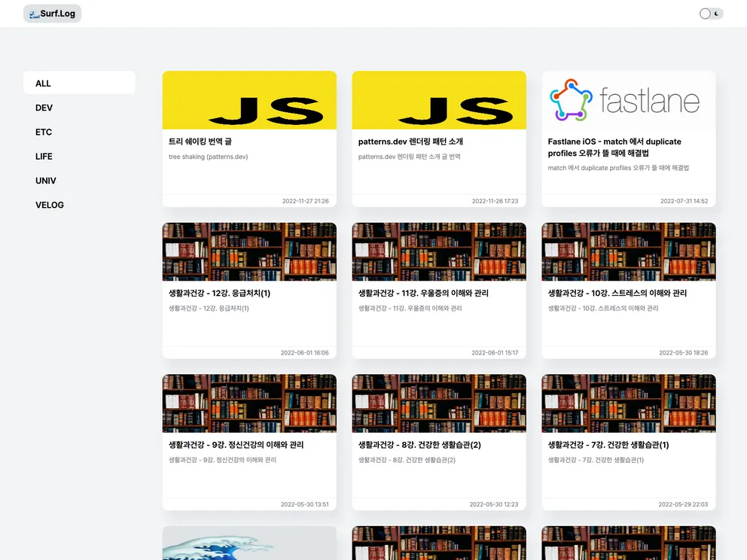Viewport: 747px width, 560px height.
Task: Open Fastlane iOS duplicate profiles post title
Action: point(614,147)
